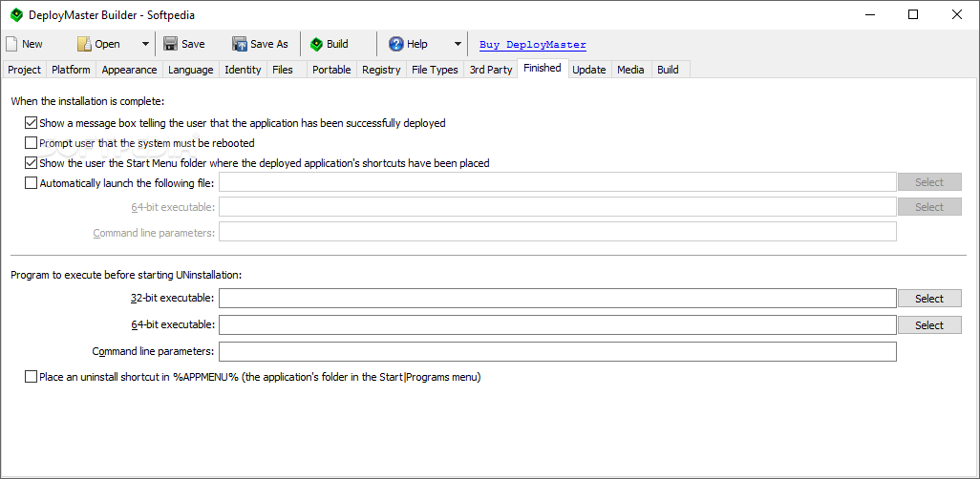Click the Save As toolbar label
The image size is (980, 479).
[269, 44]
